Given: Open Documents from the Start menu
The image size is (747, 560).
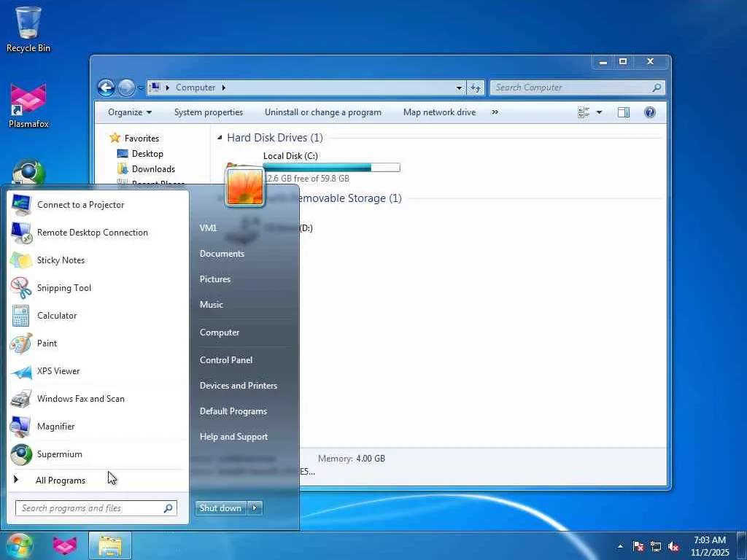Looking at the screenshot, I should (222, 254).
